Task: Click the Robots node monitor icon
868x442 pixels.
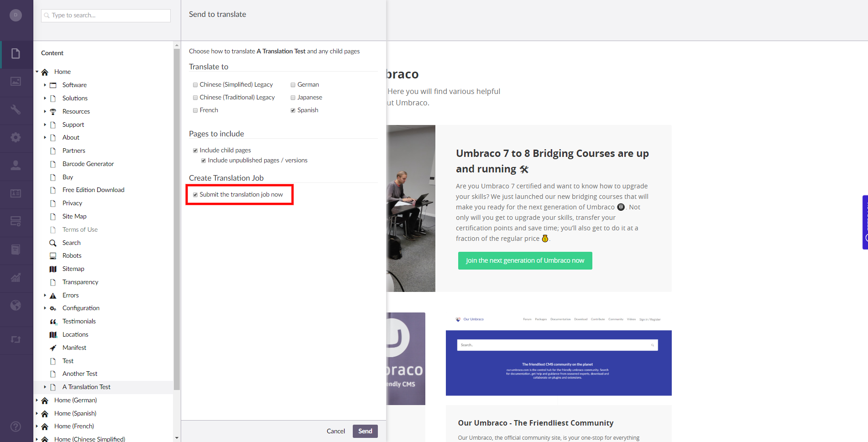Action: coord(53,256)
